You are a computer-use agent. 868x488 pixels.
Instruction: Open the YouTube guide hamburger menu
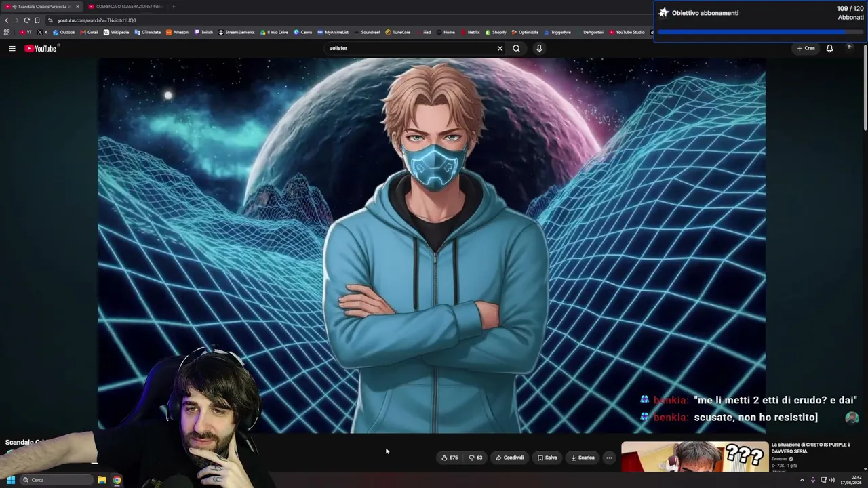click(x=12, y=48)
